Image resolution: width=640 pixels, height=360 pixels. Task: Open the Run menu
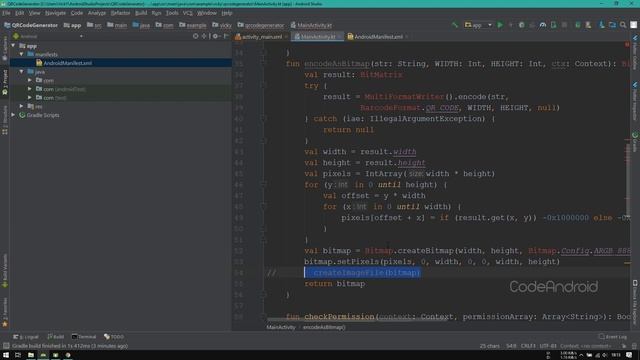click(x=156, y=13)
